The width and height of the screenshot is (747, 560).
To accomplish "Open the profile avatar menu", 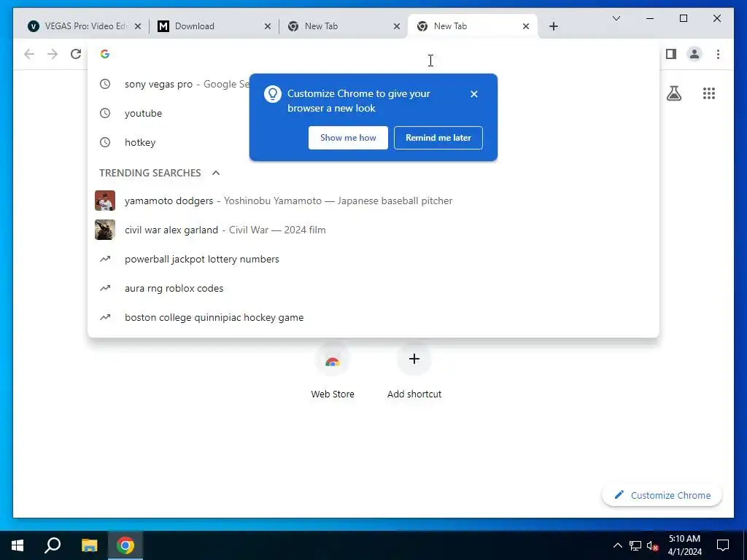I will click(694, 54).
